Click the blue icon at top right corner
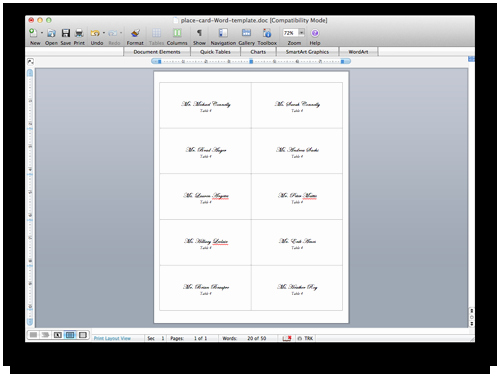This screenshot has height=377, width=500. (x=471, y=59)
